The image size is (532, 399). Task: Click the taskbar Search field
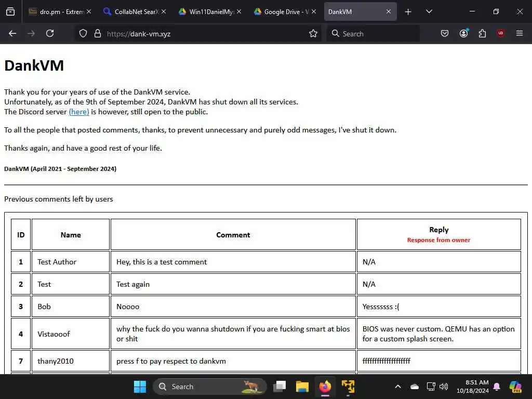coord(210,387)
